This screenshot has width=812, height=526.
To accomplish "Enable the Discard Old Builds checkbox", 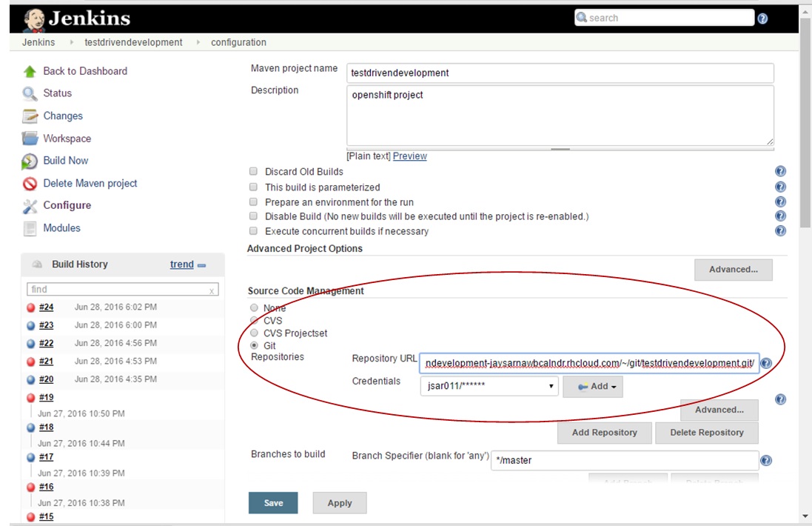I will (253, 172).
